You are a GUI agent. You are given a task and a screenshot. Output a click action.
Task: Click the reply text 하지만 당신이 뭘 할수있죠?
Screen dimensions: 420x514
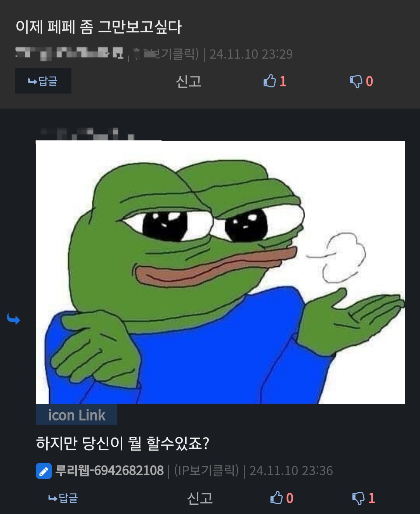[123, 443]
